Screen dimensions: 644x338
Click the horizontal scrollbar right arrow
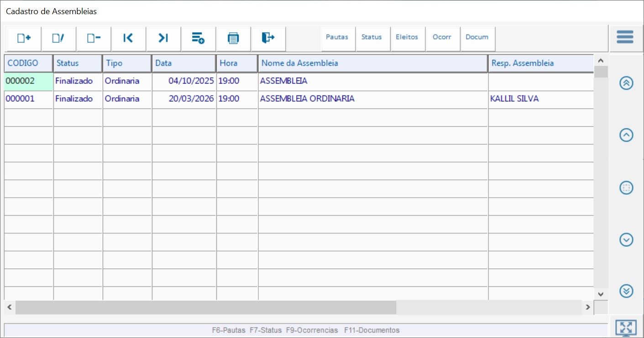588,307
